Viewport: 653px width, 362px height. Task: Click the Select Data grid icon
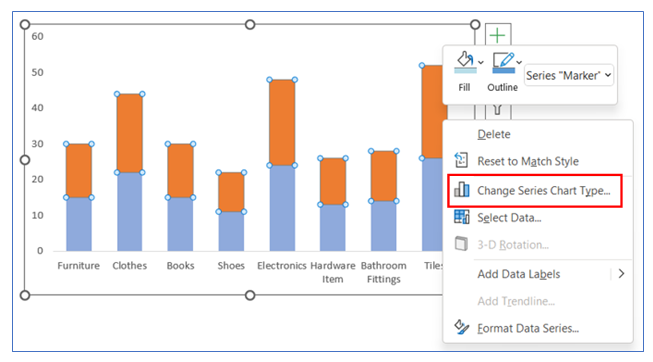pyautogui.click(x=461, y=217)
